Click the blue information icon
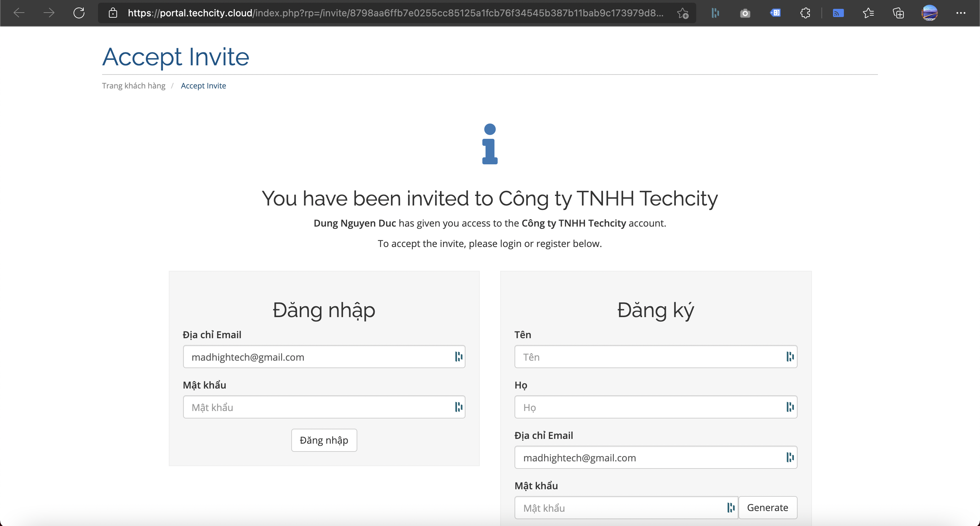The height and width of the screenshot is (526, 980). click(x=490, y=144)
